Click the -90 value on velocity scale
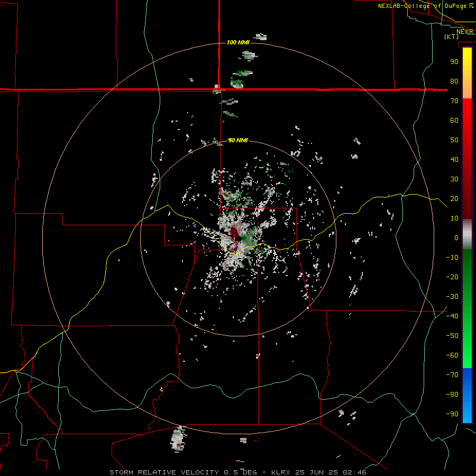 452,414
